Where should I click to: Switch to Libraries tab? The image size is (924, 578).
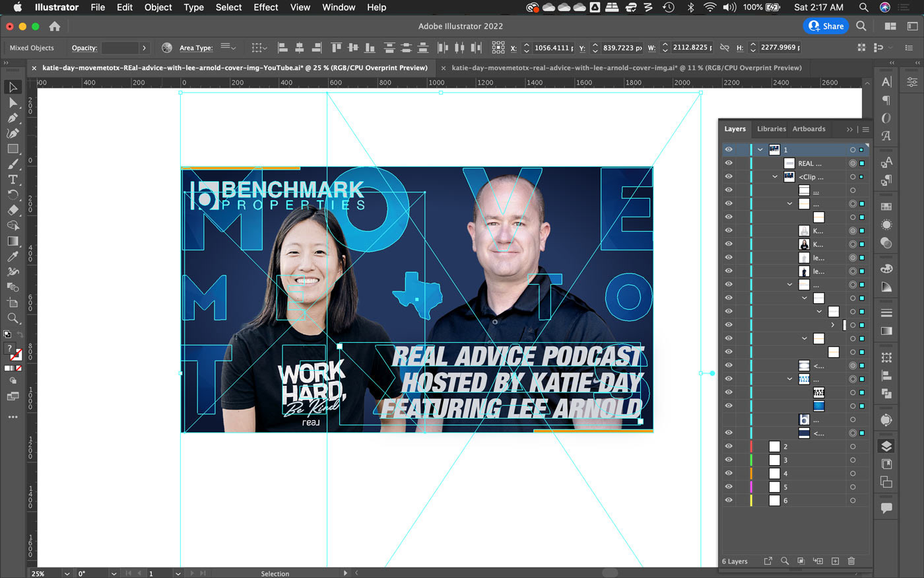[771, 129]
